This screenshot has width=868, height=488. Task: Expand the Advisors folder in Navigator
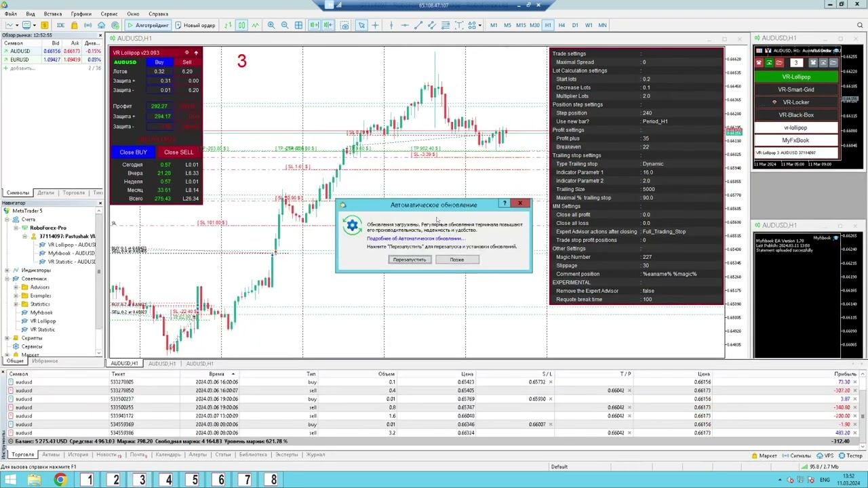[15, 287]
